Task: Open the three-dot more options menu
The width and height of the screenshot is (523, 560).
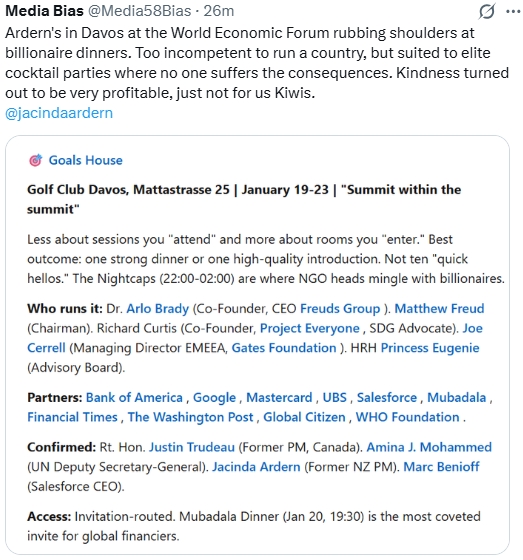Action: point(513,11)
